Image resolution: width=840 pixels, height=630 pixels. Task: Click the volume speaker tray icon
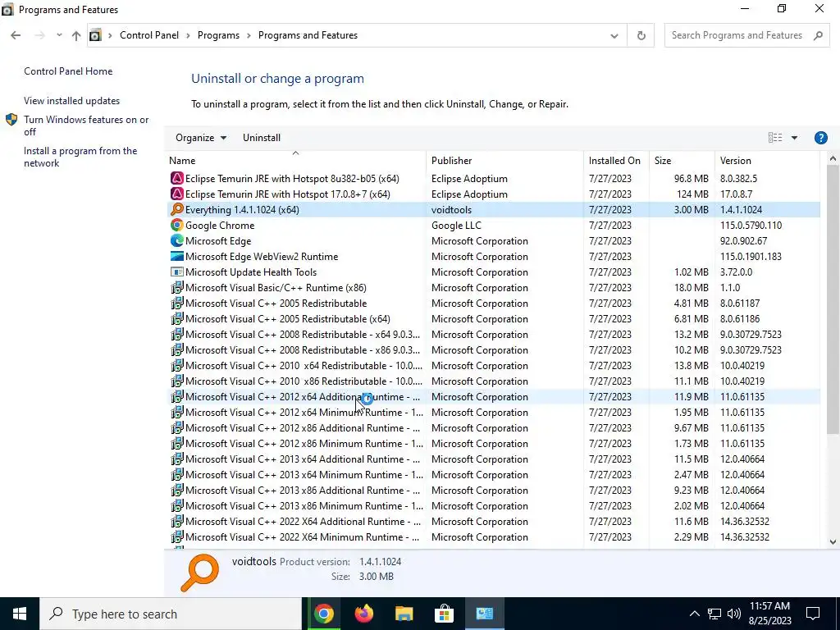pos(734,614)
